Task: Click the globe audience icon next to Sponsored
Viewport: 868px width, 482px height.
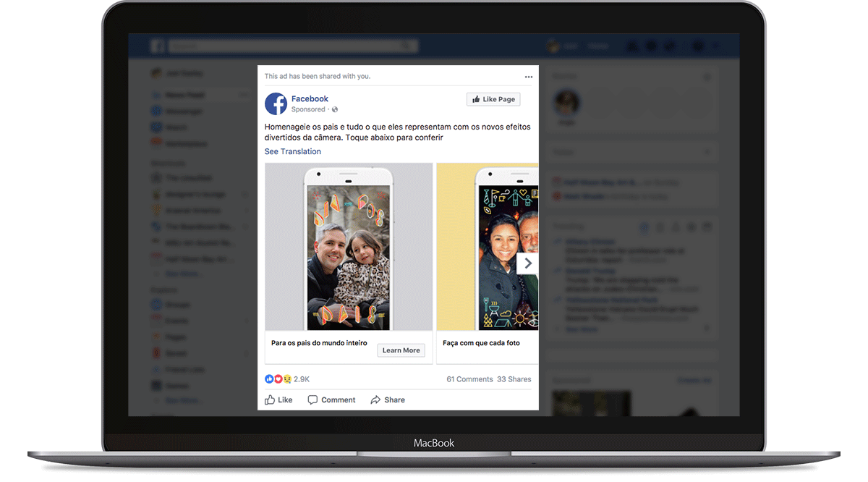Action: pos(335,109)
